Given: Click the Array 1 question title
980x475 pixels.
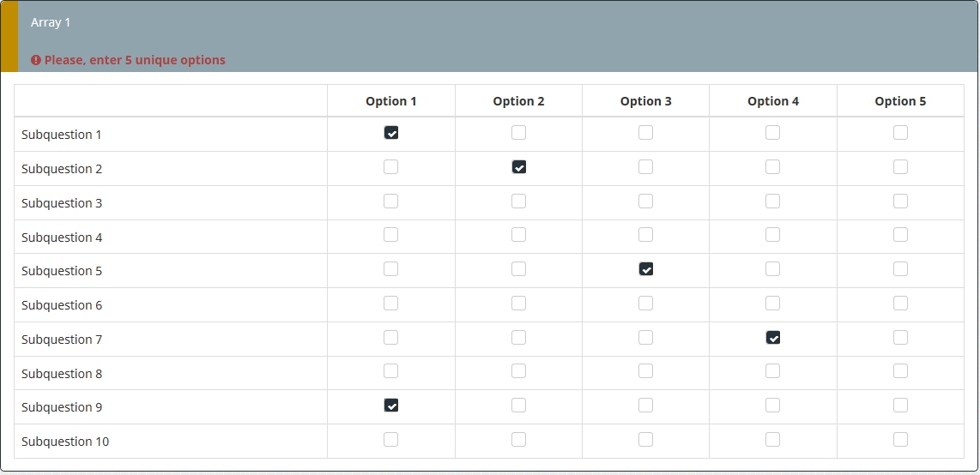Looking at the screenshot, I should (x=51, y=22).
